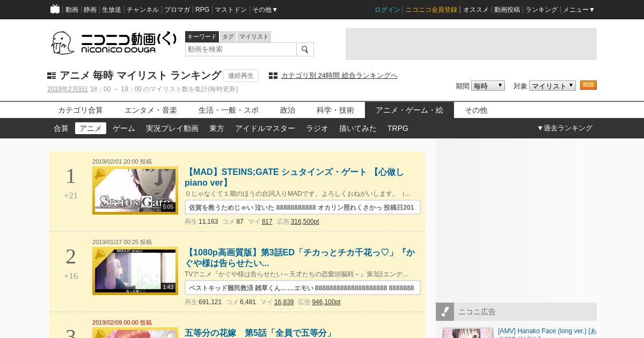Click the Niconico Douga logo
644x338 pixels.
[113, 43]
